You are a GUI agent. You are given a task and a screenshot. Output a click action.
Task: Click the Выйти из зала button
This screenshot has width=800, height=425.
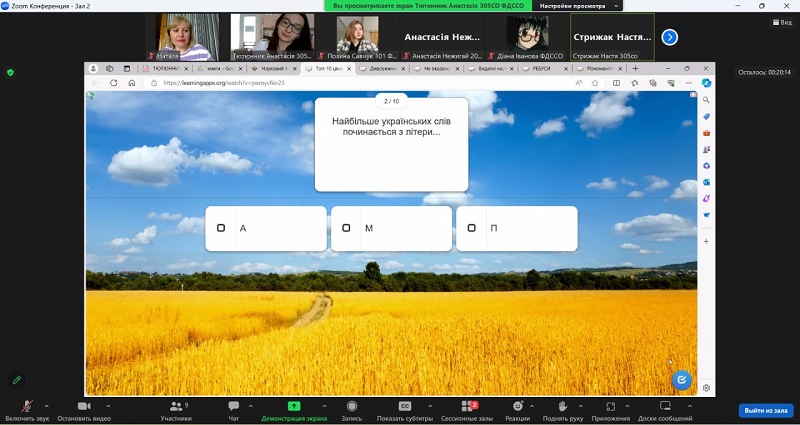coord(766,410)
